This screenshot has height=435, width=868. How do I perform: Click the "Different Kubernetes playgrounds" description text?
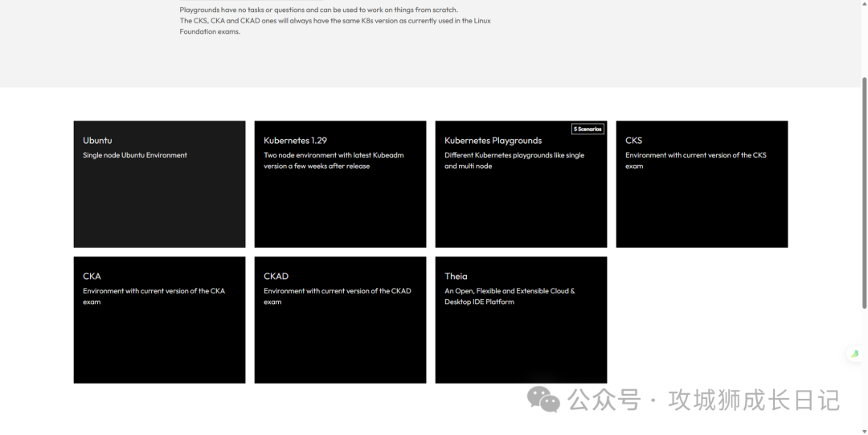(514, 161)
